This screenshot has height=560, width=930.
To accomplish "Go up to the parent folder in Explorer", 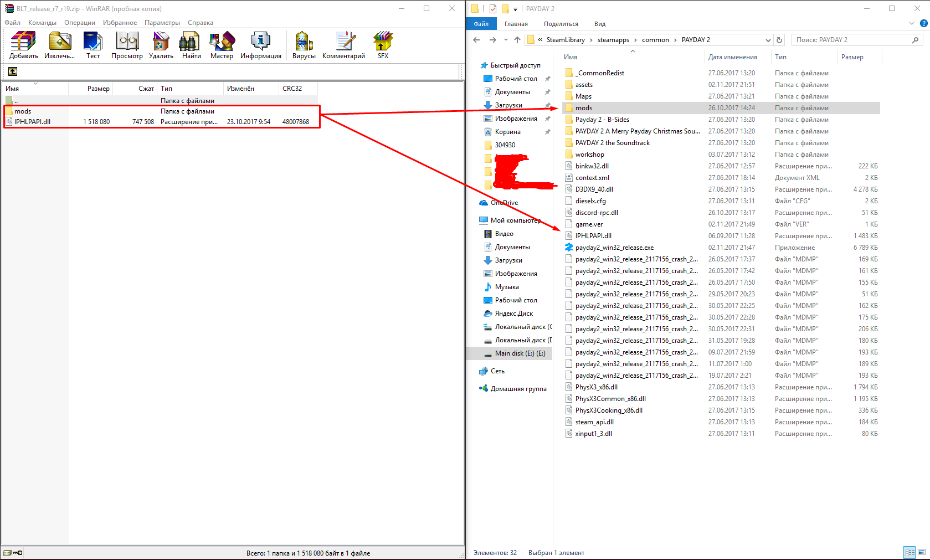I will click(x=517, y=40).
